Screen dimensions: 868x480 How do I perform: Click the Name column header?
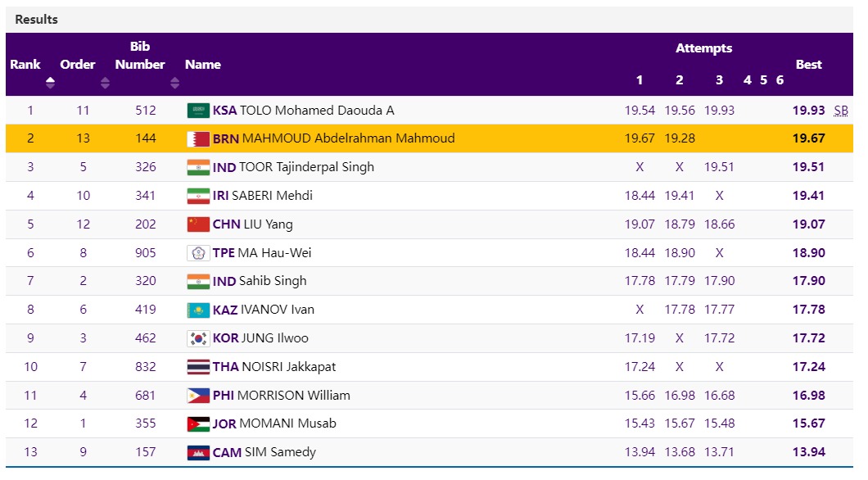pyautogui.click(x=202, y=65)
